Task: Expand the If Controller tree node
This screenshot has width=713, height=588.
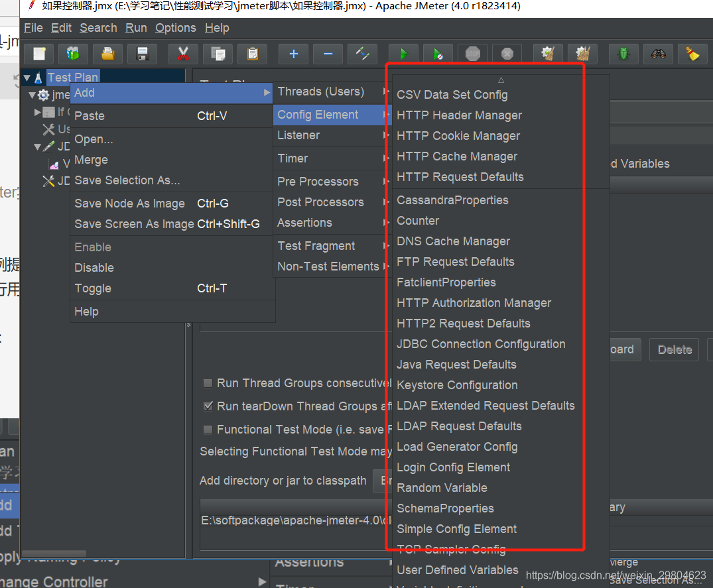Action: pos(38,112)
